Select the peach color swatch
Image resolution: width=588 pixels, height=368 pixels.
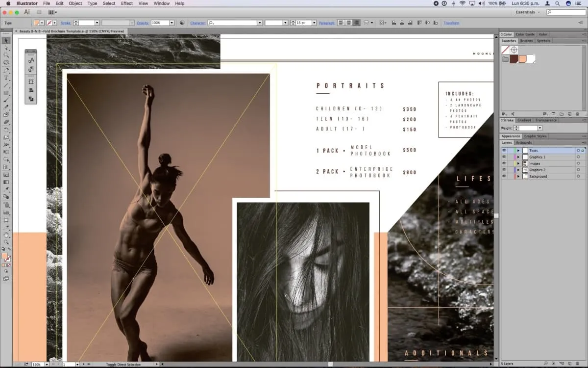point(522,59)
